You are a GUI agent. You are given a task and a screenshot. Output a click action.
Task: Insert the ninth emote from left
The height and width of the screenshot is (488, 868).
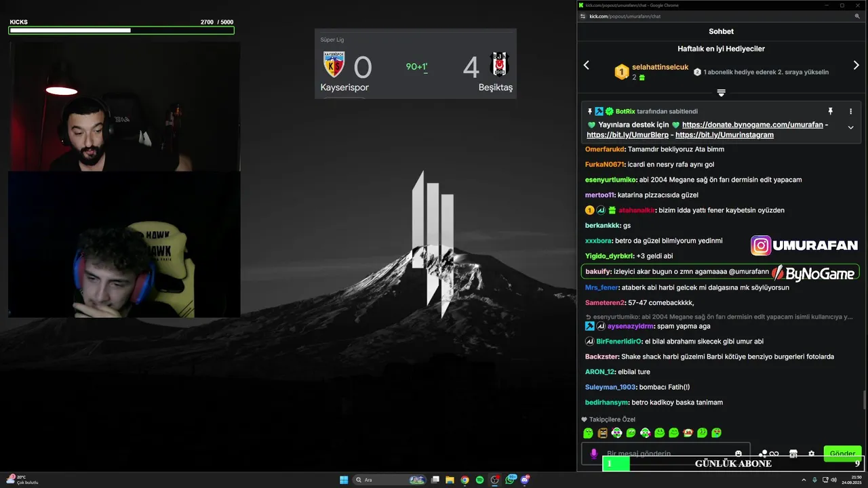pos(702,433)
